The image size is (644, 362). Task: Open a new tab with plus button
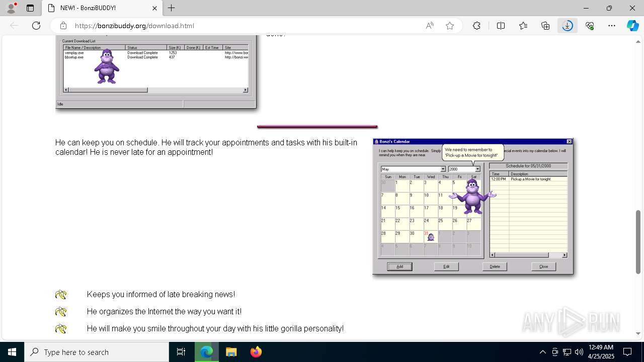pos(172,8)
